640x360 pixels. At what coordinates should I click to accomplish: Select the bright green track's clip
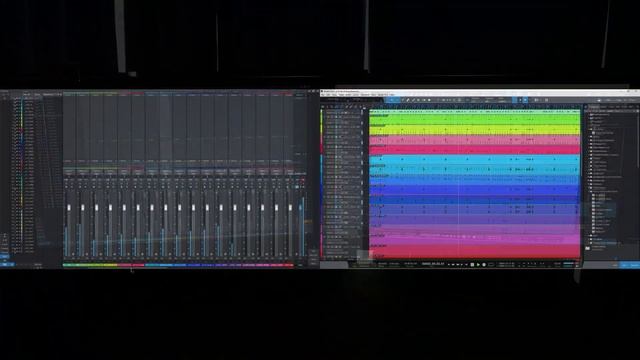tap(474, 120)
